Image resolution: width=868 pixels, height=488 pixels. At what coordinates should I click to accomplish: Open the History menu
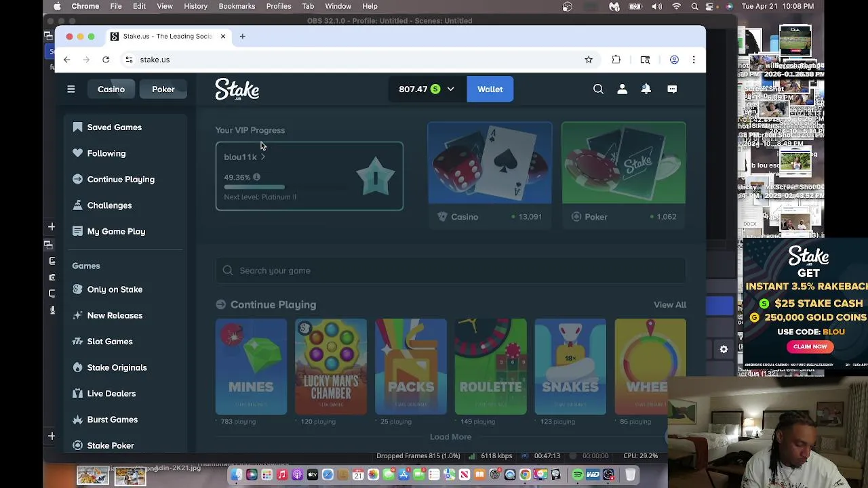[x=195, y=6]
